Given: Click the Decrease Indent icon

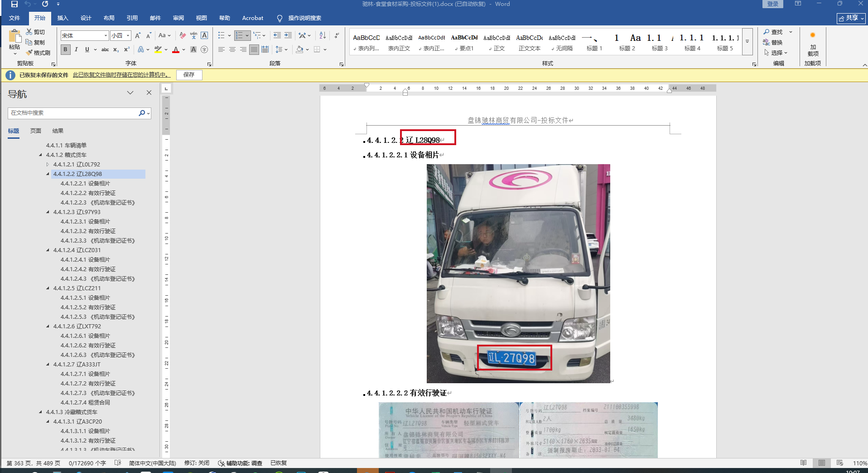Looking at the screenshot, I should tap(277, 35).
